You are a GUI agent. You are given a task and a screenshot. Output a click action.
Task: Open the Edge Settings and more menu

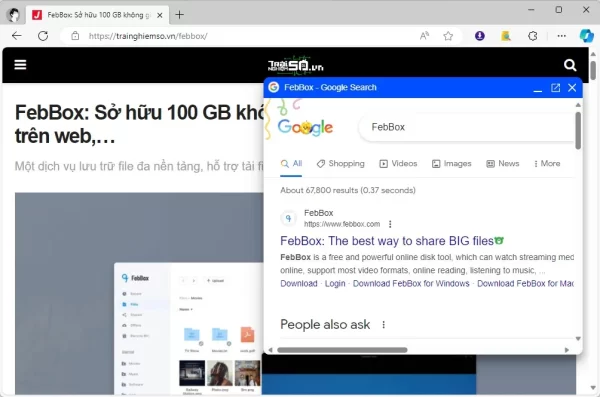point(561,36)
